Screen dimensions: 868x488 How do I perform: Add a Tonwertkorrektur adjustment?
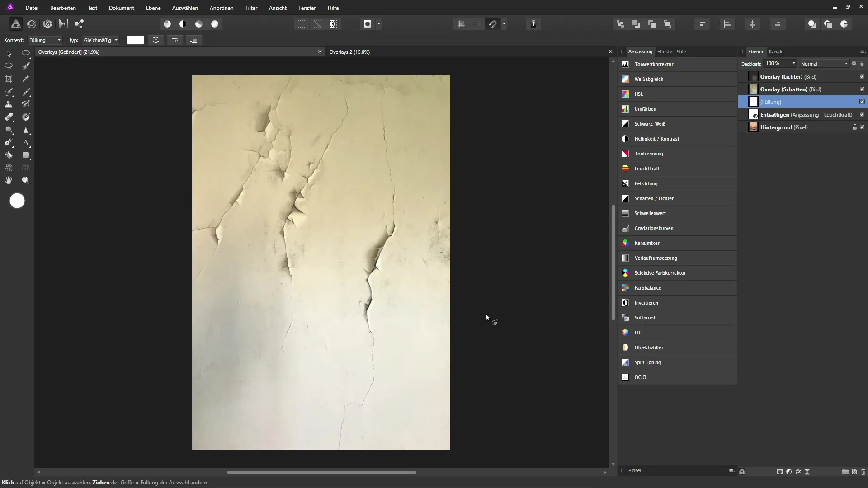coord(677,64)
